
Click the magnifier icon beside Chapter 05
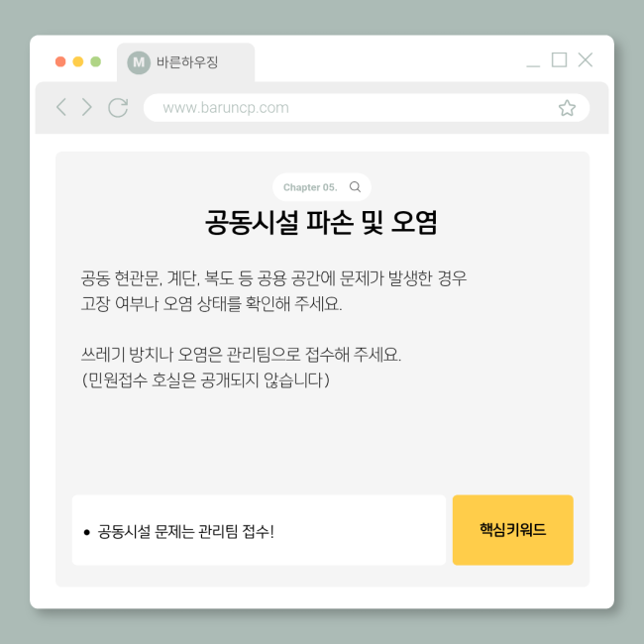click(x=355, y=187)
